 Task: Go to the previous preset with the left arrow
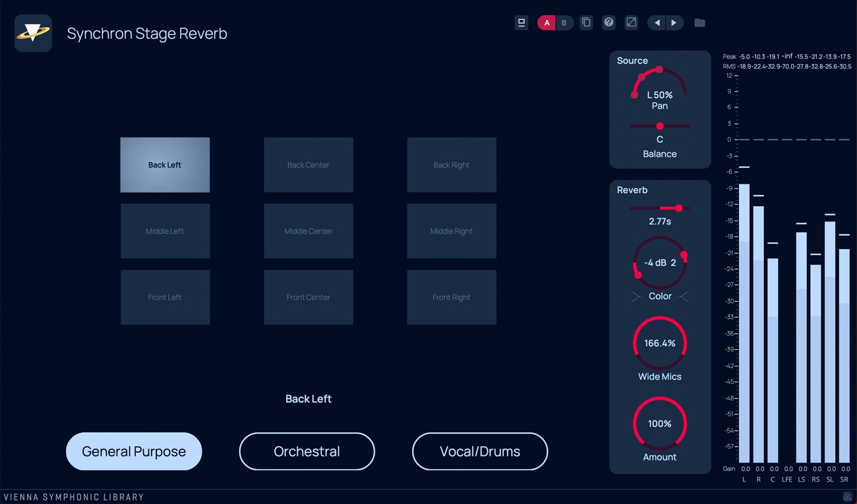coord(656,22)
